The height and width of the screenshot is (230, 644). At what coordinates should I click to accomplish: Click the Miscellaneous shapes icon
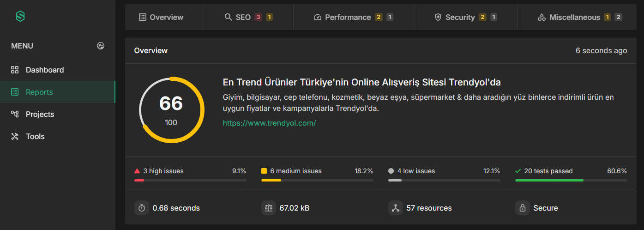[x=542, y=17]
